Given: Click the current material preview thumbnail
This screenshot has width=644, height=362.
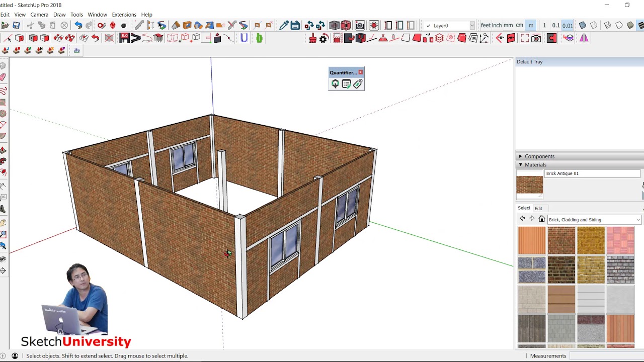Looking at the screenshot, I should [x=530, y=185].
